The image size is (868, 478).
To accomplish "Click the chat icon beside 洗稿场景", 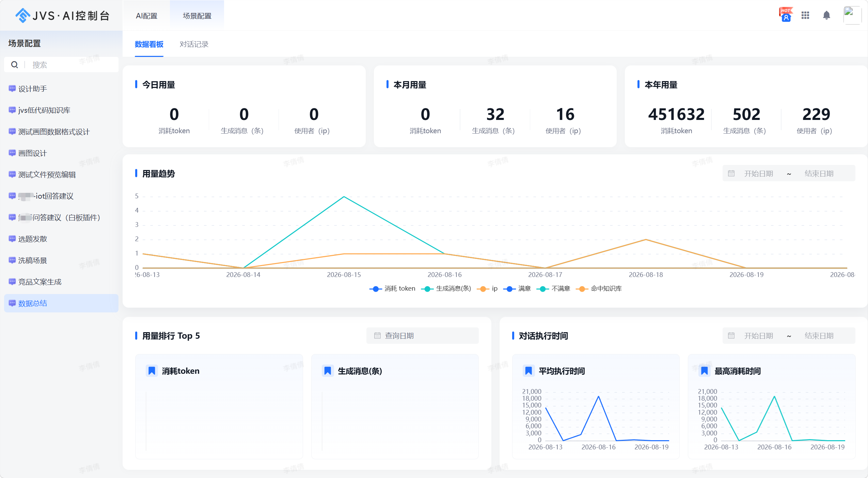I will pyautogui.click(x=12, y=260).
